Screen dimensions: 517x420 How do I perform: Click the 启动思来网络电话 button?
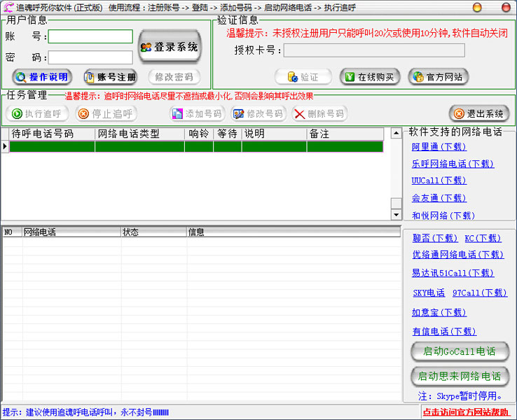click(x=460, y=376)
